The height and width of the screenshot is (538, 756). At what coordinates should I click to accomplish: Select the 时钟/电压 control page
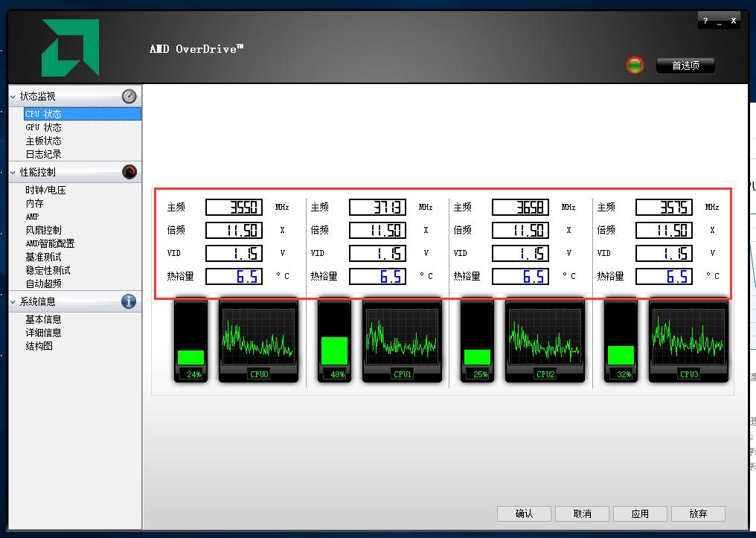click(x=47, y=189)
